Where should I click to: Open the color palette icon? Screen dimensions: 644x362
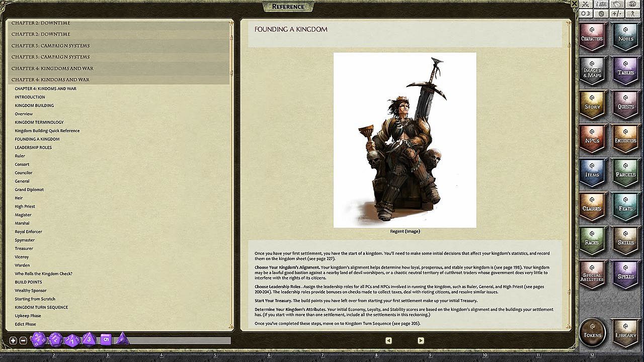(632, 4)
